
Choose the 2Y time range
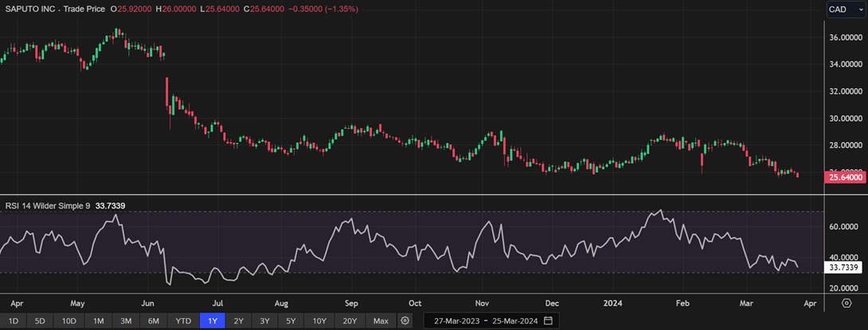pos(238,320)
